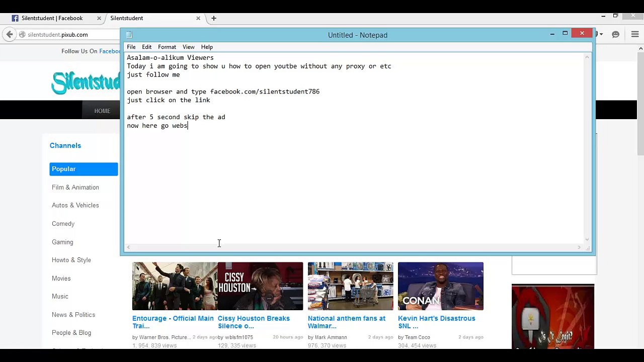The image size is (644, 362).
Task: Go back in the Firefox browser
Action: pyautogui.click(x=9, y=34)
